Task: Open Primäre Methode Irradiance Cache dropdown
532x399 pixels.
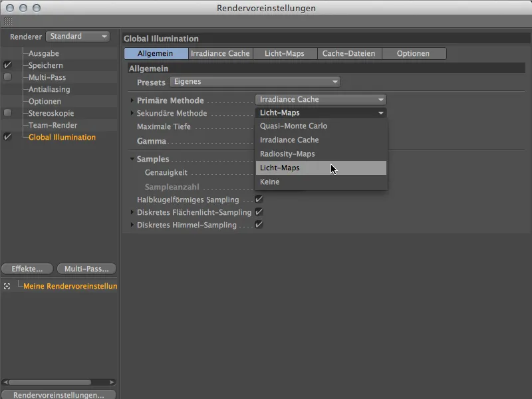Action: point(321,99)
